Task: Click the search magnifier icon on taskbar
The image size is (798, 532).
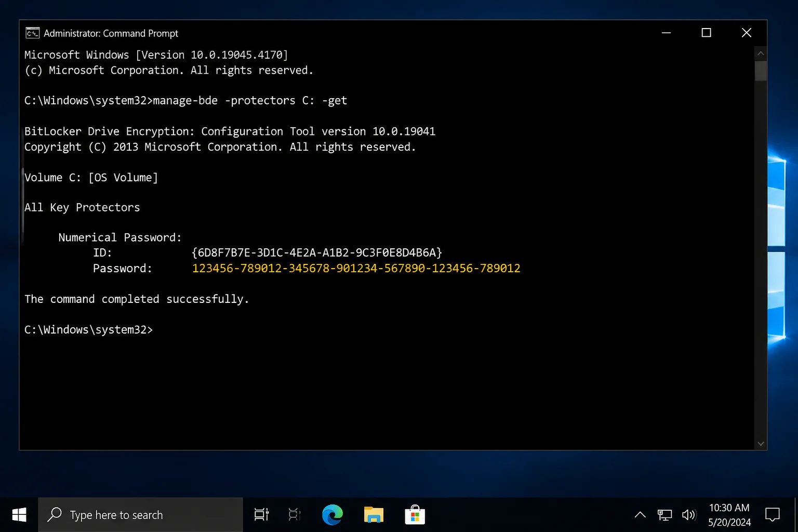Action: point(55,514)
